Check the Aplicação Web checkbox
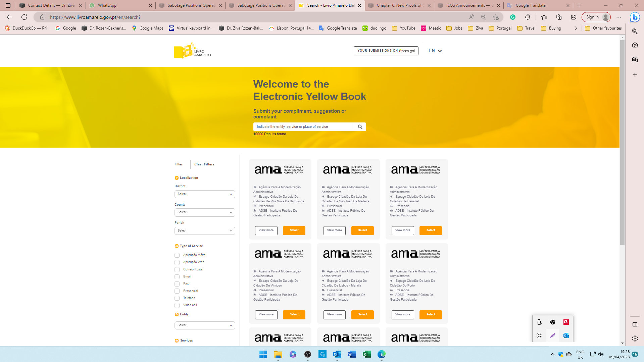The height and width of the screenshot is (362, 644). tap(177, 262)
